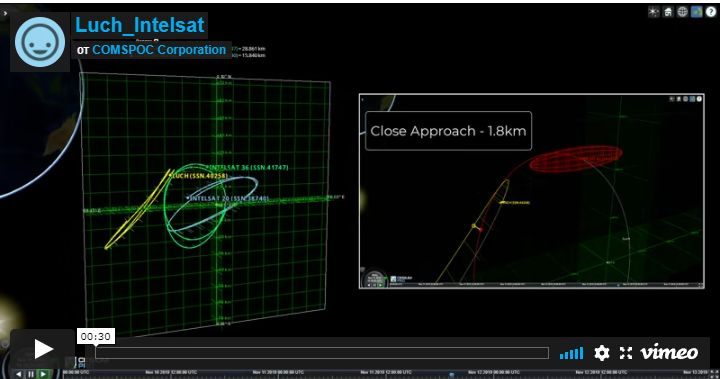This screenshot has width=726, height=379.
Task: Open the Luch_Intelsat video title link
Action: (139, 25)
